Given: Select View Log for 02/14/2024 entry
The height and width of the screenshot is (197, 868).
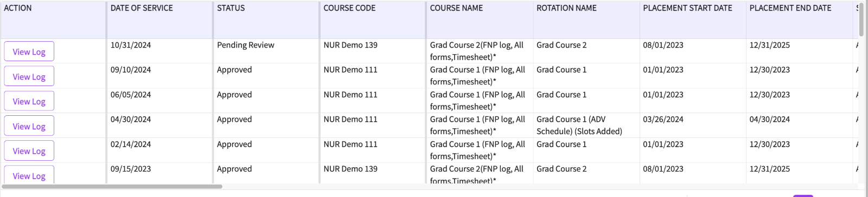Looking at the screenshot, I should (x=29, y=151).
